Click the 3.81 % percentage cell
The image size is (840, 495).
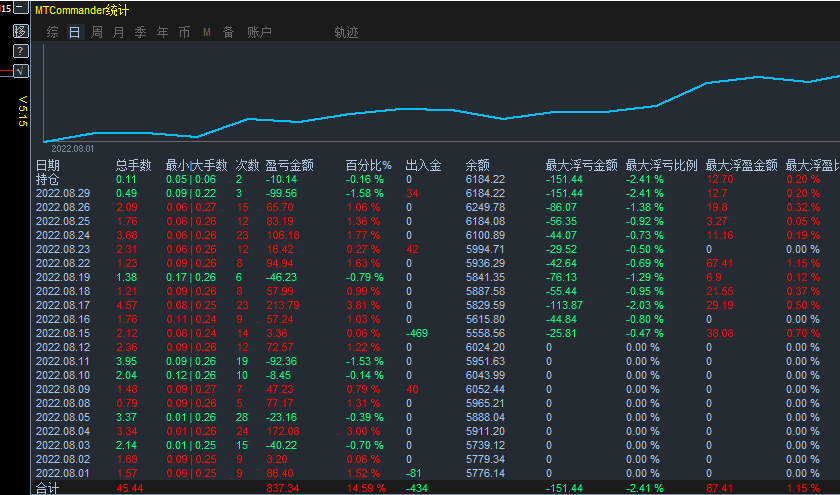[363, 305]
